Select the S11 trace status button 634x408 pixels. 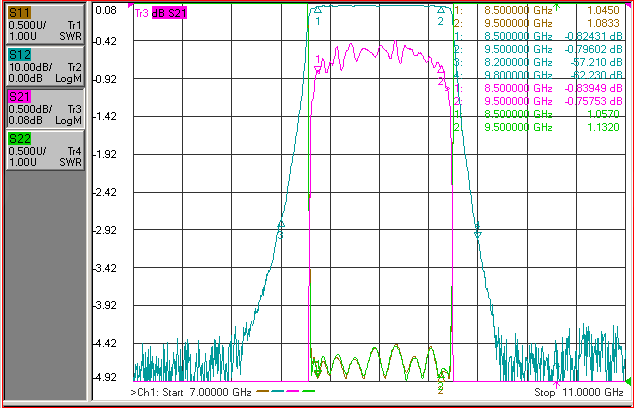coord(45,24)
